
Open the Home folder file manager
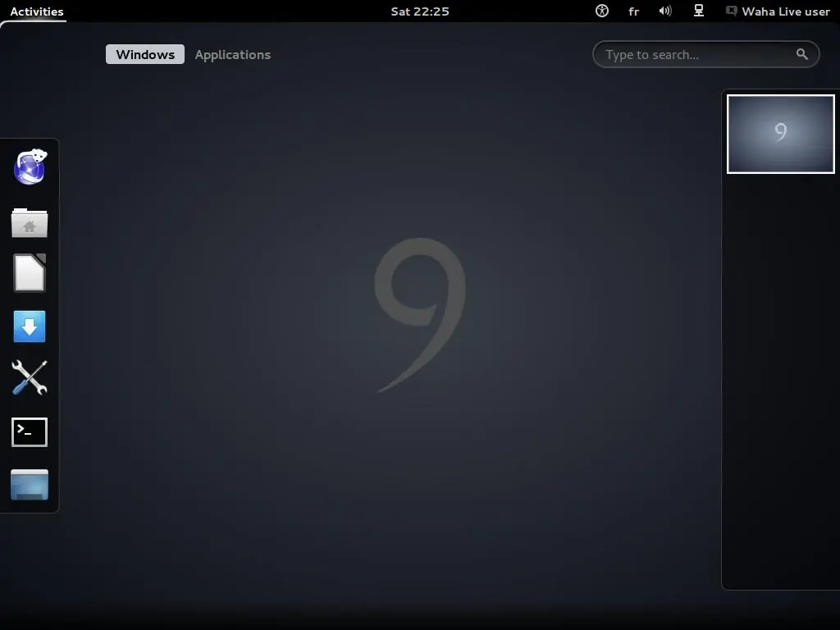(30, 222)
